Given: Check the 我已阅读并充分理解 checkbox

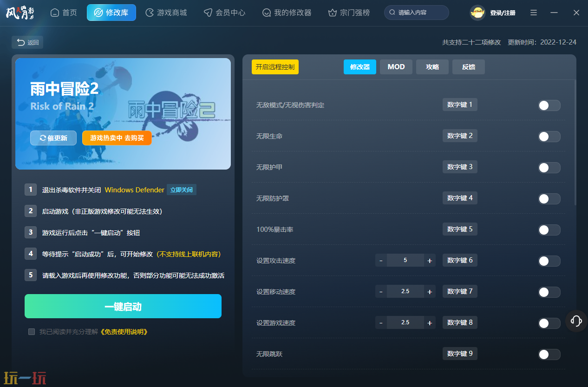Looking at the screenshot, I should pyautogui.click(x=32, y=332).
